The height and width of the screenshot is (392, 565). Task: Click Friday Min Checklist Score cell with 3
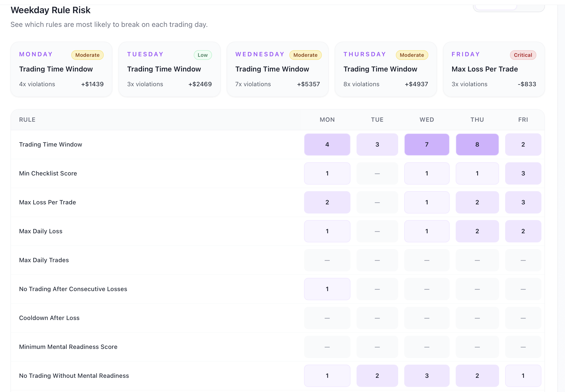[523, 173]
